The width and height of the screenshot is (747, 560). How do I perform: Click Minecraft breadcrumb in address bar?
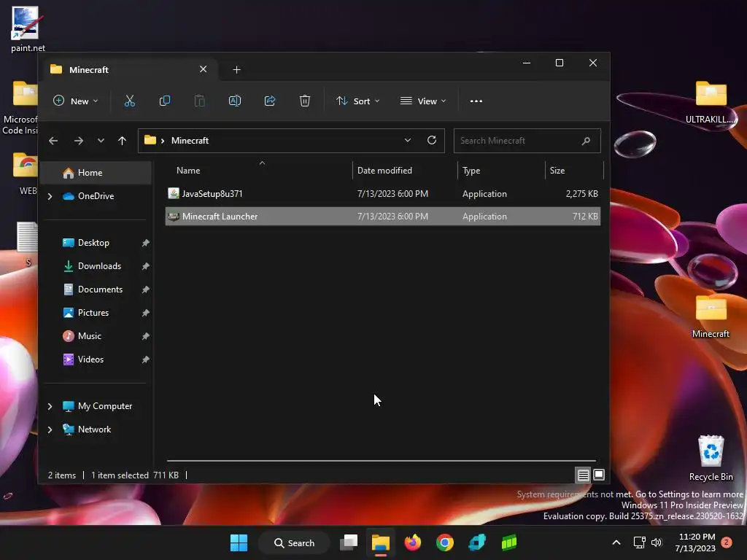pos(190,141)
